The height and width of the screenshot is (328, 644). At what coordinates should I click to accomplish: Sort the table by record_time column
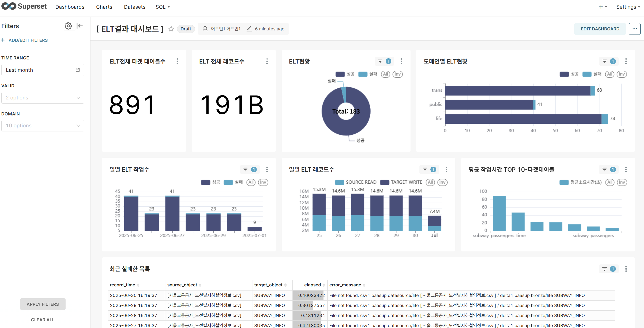125,285
